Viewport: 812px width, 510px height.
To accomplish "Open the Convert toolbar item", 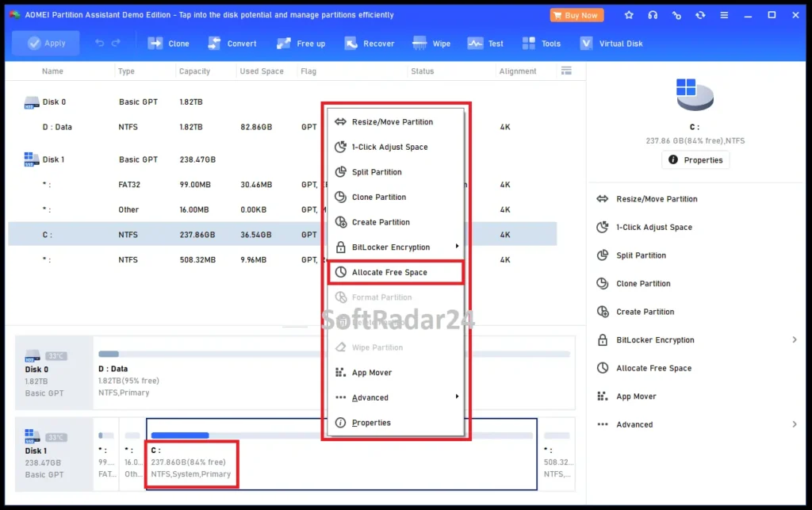I will tap(232, 44).
